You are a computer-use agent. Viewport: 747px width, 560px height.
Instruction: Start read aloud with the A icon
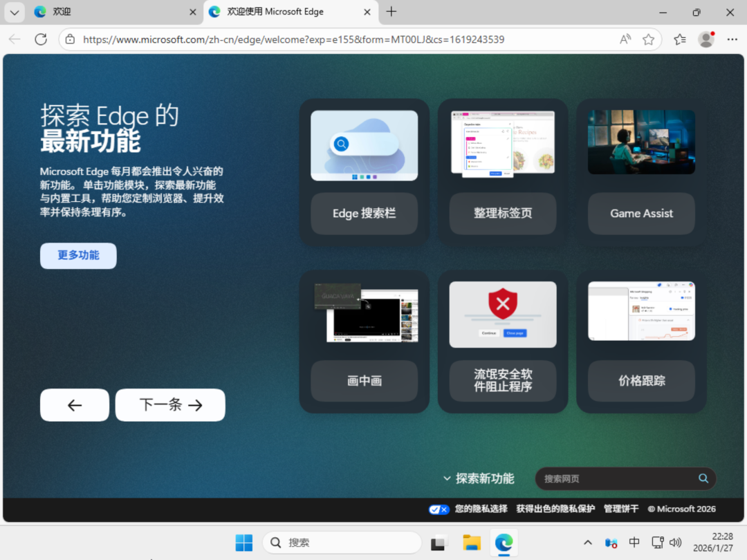625,39
